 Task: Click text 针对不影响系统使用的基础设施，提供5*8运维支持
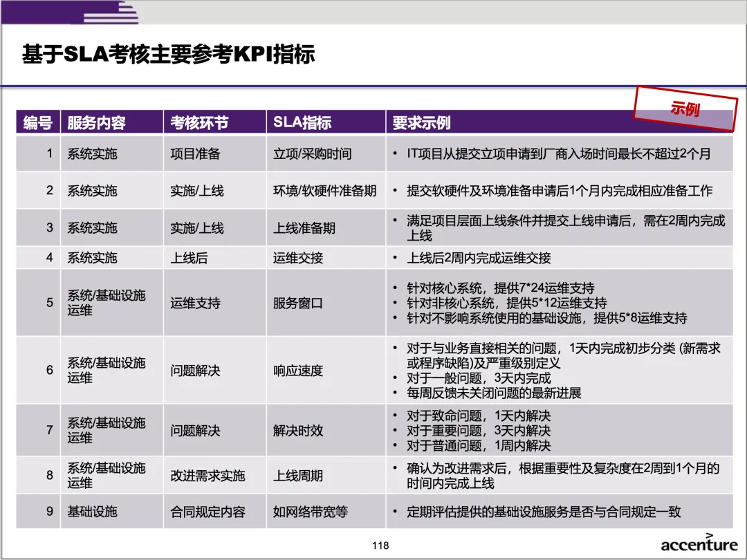(x=546, y=317)
